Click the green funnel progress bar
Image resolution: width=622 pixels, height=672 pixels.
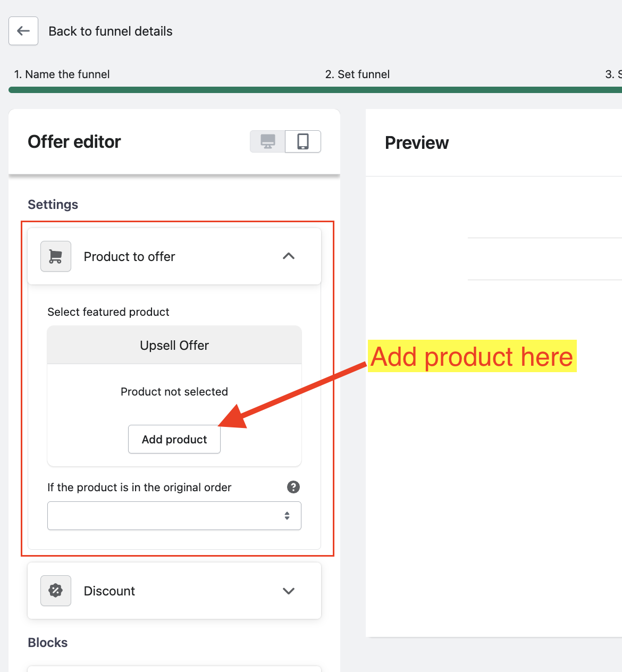click(x=315, y=90)
